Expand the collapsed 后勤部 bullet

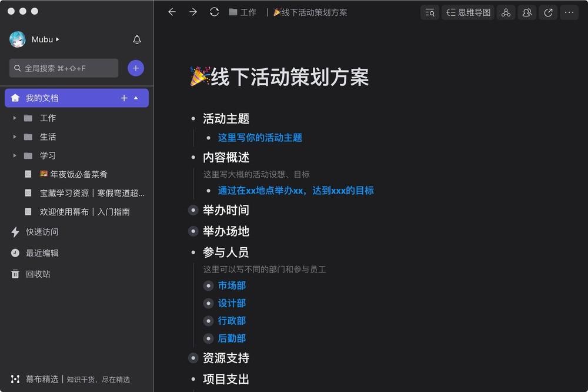209,338
